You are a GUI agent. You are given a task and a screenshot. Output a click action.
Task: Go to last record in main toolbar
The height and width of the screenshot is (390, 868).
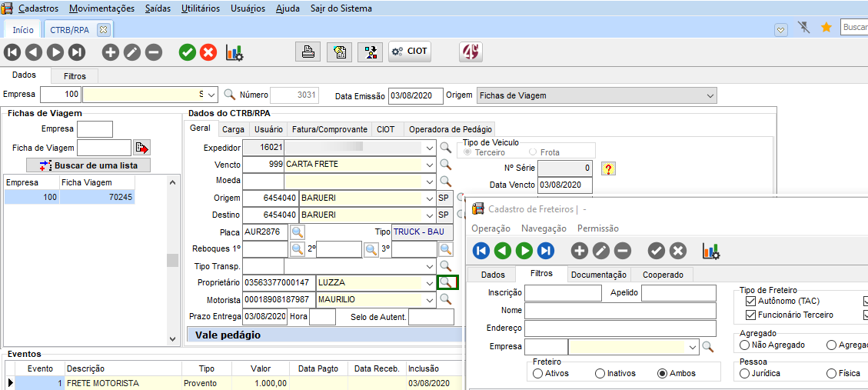[77, 52]
